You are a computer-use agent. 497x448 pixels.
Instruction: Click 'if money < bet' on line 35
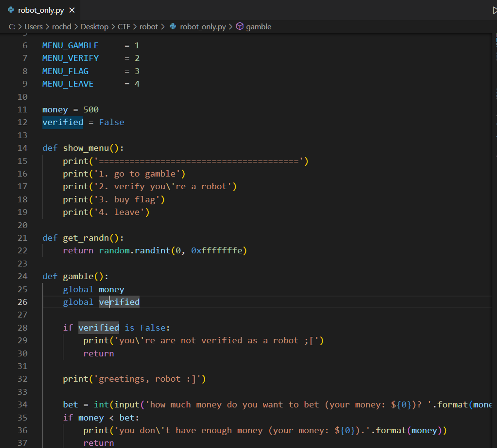[101, 418]
